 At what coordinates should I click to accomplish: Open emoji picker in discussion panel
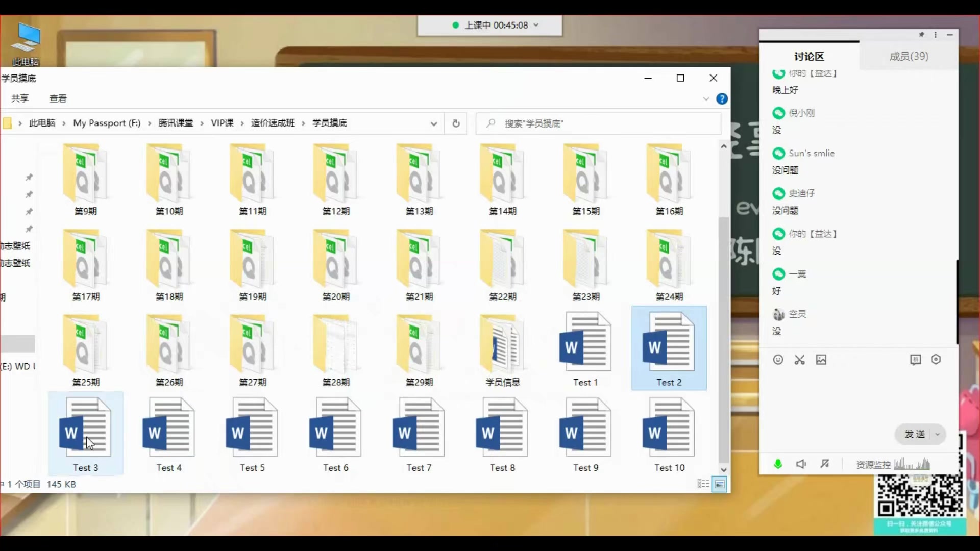(x=778, y=360)
